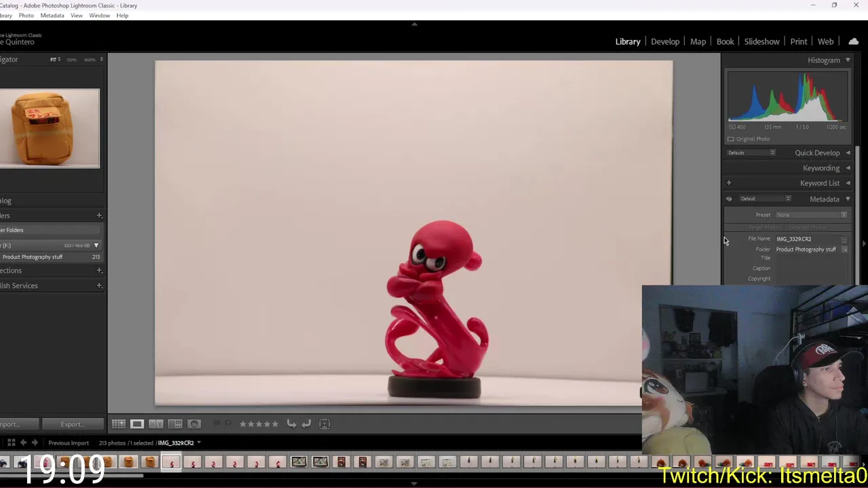The height and width of the screenshot is (488, 868).
Task: Open Navigator FIT zoom options
Action: pos(54,60)
